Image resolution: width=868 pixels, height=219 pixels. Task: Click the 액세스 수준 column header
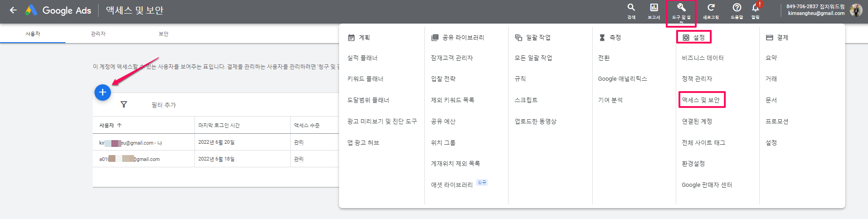[307, 126]
